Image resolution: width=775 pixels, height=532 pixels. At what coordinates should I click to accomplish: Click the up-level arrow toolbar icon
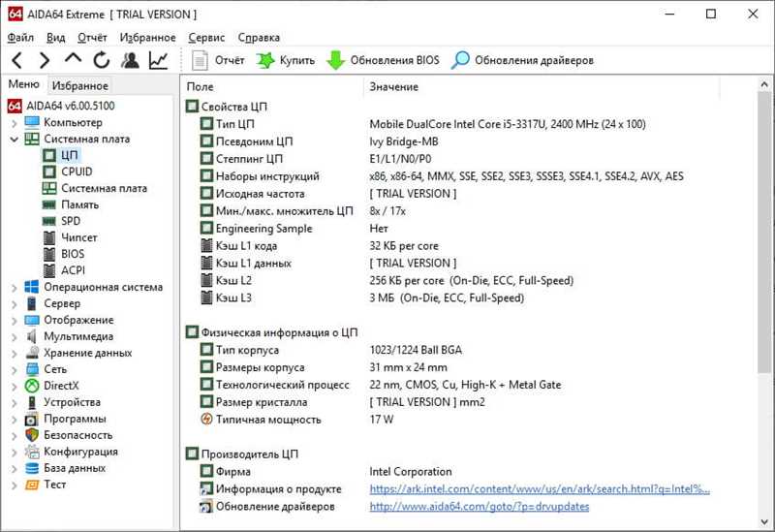(x=74, y=59)
